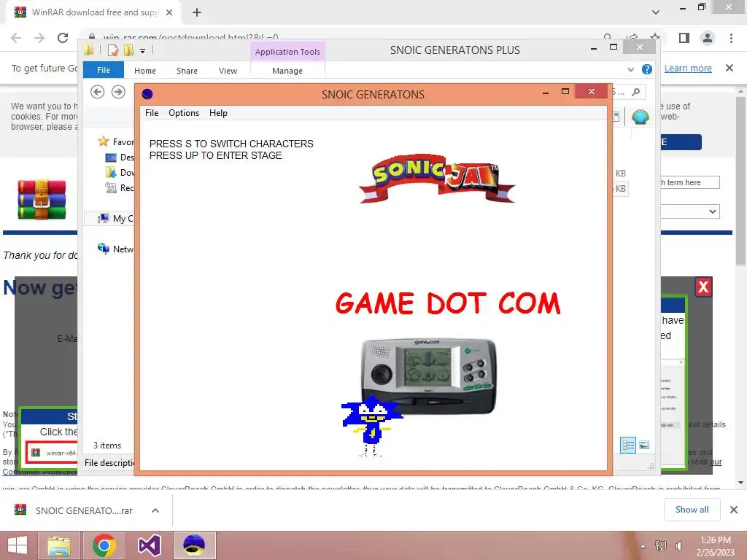Image resolution: width=747 pixels, height=560 pixels.
Task: Reload the Chrome page
Action: (63, 38)
